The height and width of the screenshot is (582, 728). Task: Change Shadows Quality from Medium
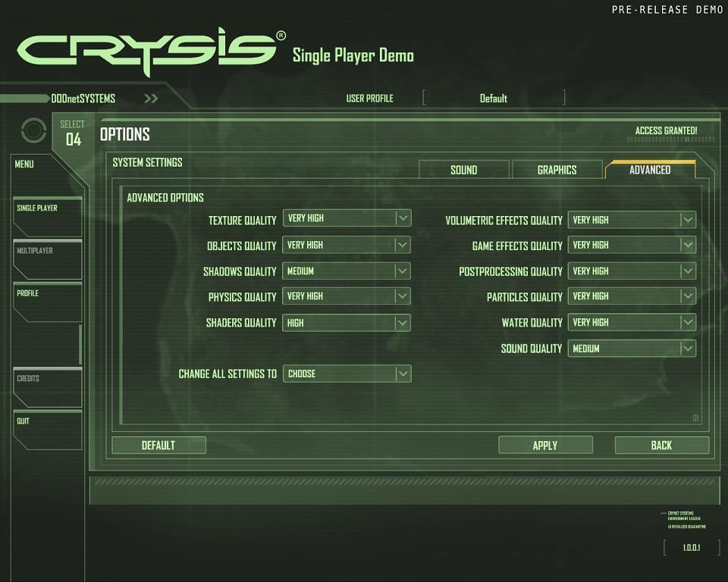[347, 271]
